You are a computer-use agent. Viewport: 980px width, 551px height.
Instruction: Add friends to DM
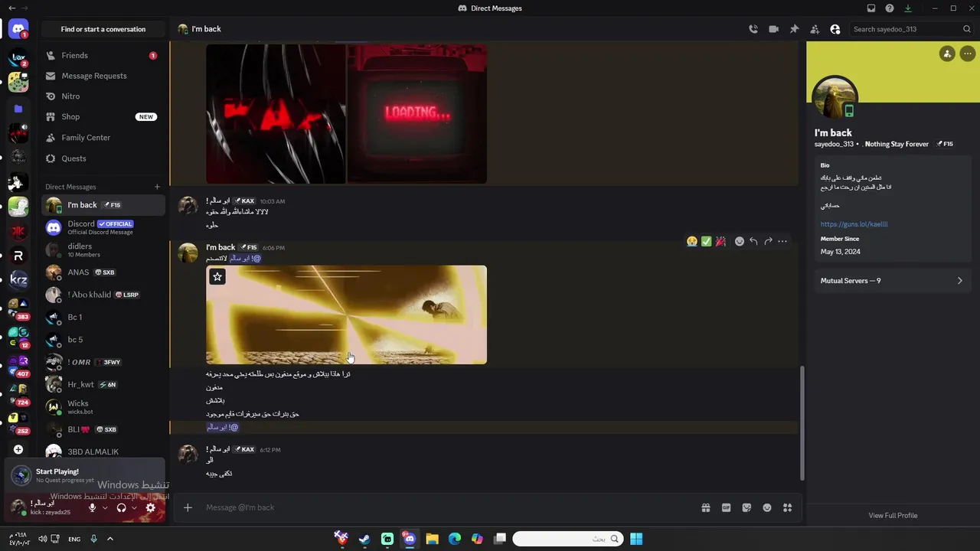tap(815, 29)
